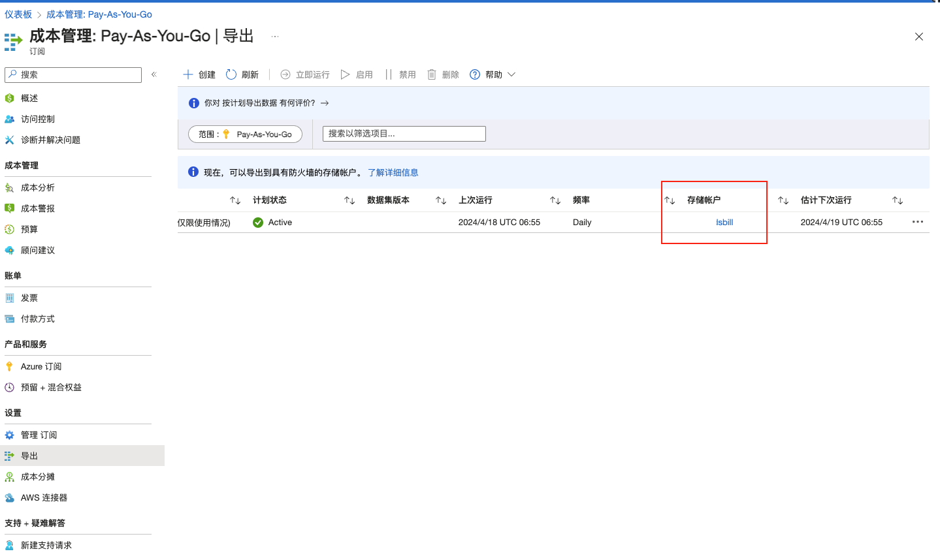The image size is (940, 560).
Task: Sort by the 频率 column header
Action: point(581,200)
